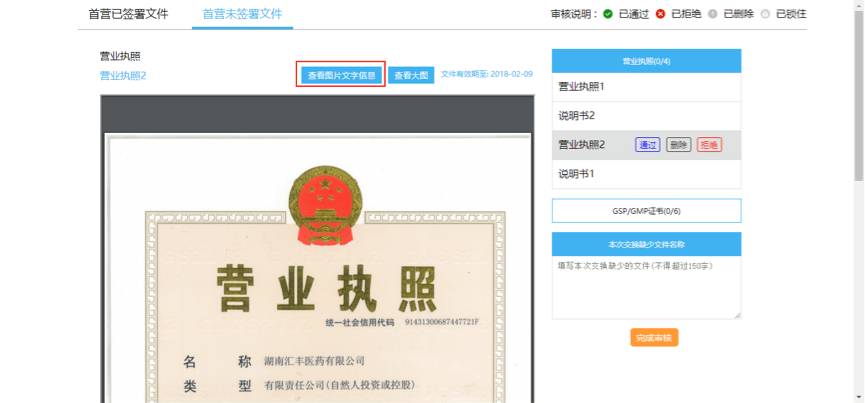Click the scrollbar down arrow
The width and height of the screenshot is (865, 403).
(x=859, y=398)
